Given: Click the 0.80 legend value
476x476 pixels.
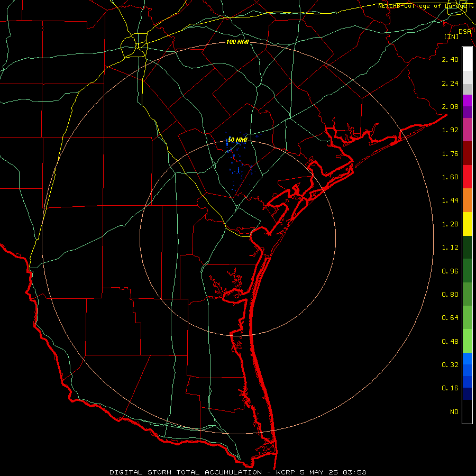Looking at the screenshot, I should tap(450, 295).
